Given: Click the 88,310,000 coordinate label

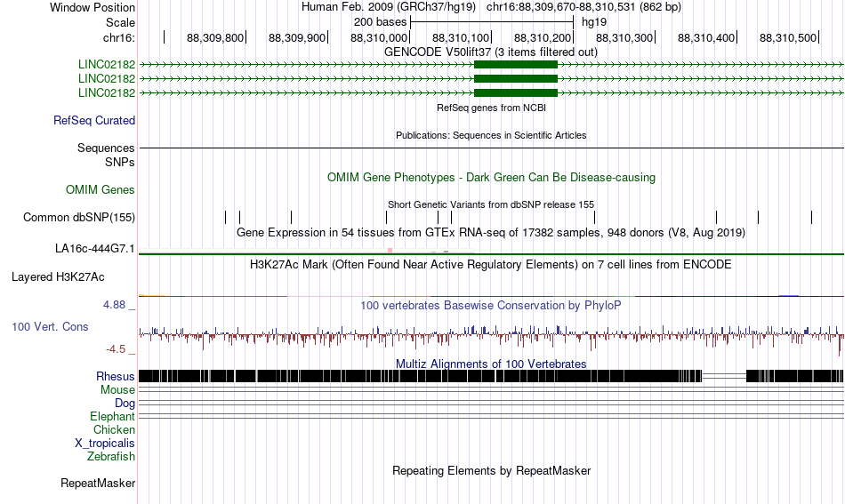Looking at the screenshot, I should tap(379, 37).
